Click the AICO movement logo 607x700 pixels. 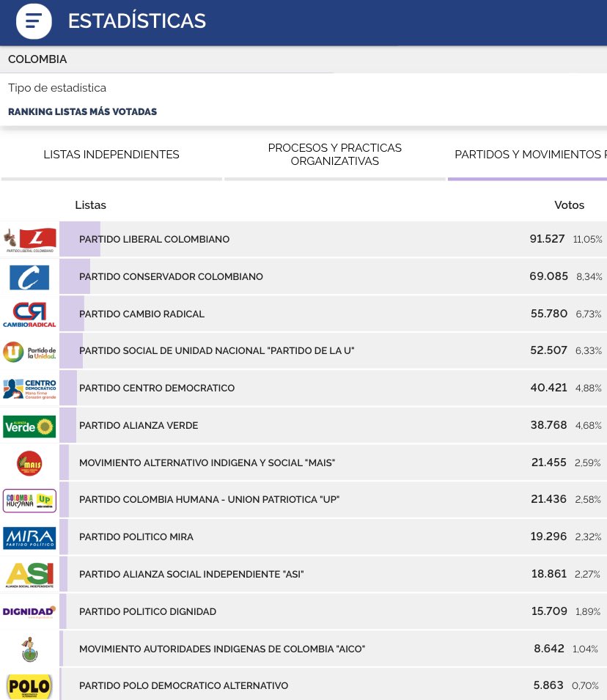(29, 649)
